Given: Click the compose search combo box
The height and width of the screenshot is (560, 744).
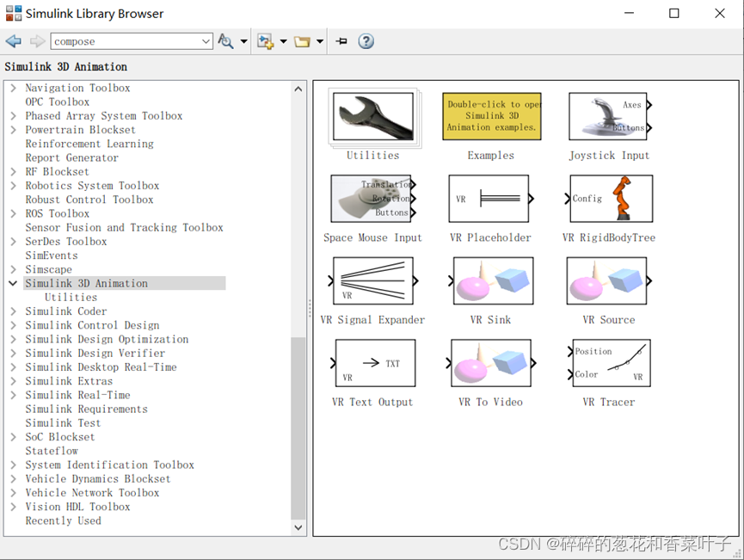Looking at the screenshot, I should tap(132, 41).
